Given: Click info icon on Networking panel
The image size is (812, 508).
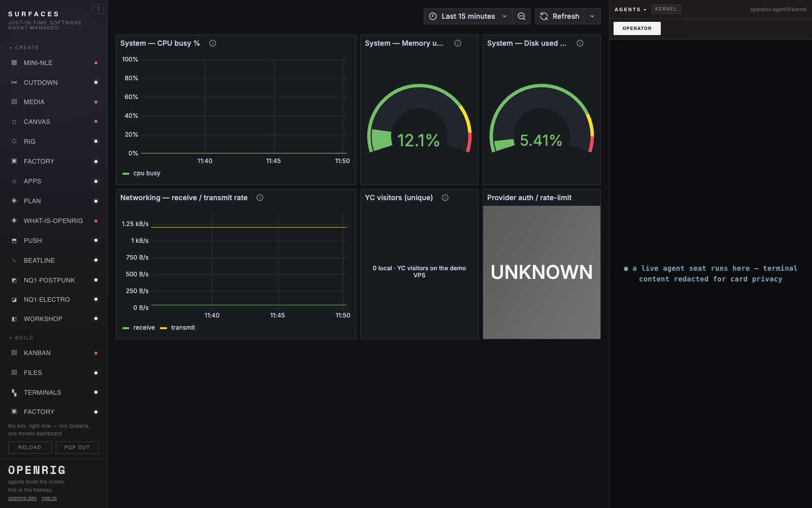Looking at the screenshot, I should [260, 198].
